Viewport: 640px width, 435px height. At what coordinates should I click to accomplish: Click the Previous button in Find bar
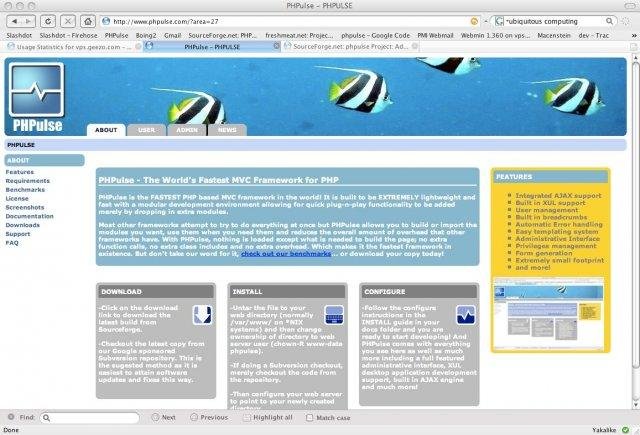click(x=209, y=417)
